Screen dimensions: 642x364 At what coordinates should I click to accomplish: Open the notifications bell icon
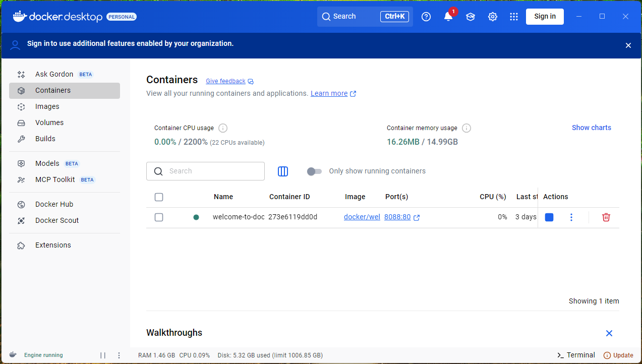(x=448, y=17)
